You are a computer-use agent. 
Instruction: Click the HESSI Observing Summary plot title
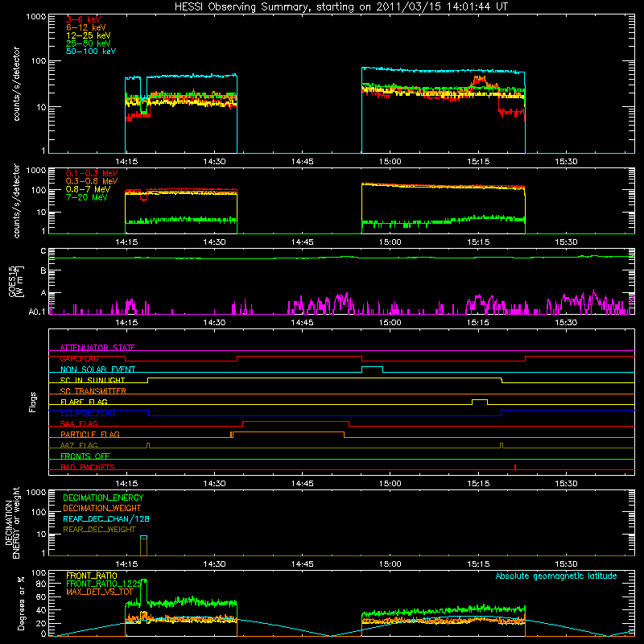point(341,7)
